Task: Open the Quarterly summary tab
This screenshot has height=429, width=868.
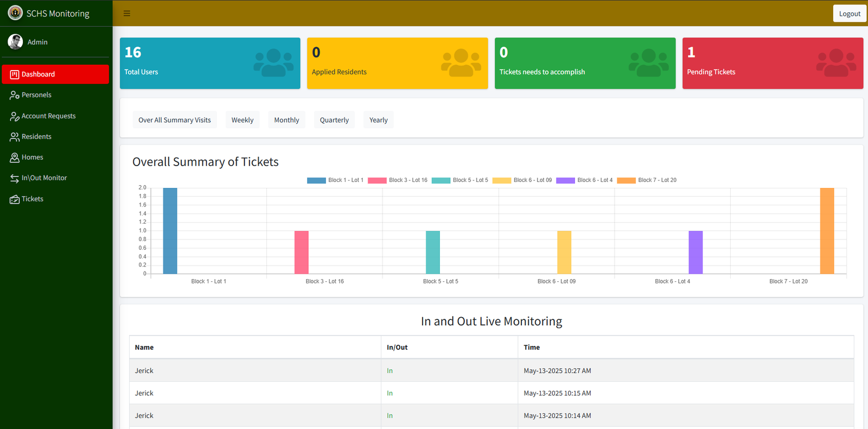Action: (334, 120)
